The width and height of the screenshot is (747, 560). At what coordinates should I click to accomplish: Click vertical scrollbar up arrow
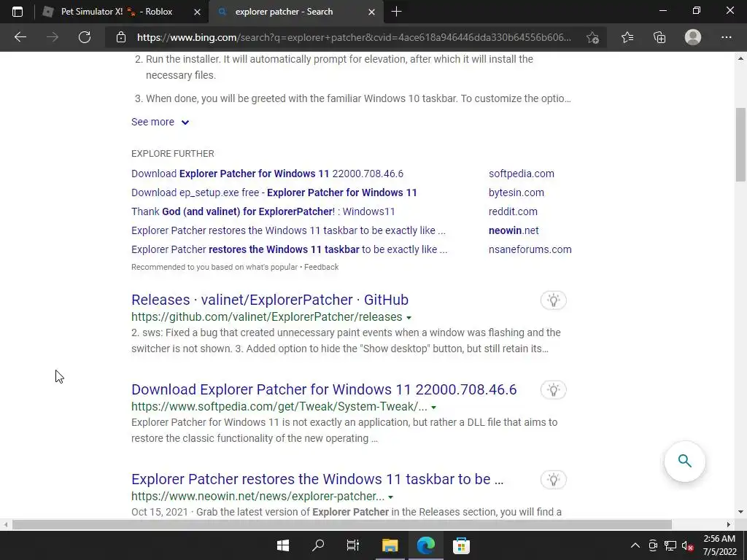740,58
